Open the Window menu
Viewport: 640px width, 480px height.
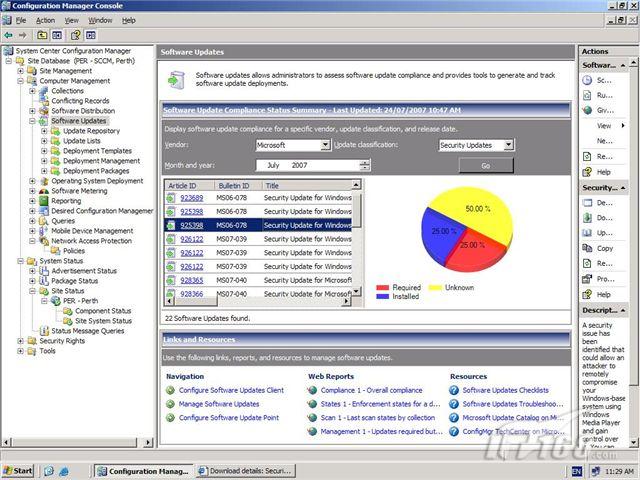[100, 20]
